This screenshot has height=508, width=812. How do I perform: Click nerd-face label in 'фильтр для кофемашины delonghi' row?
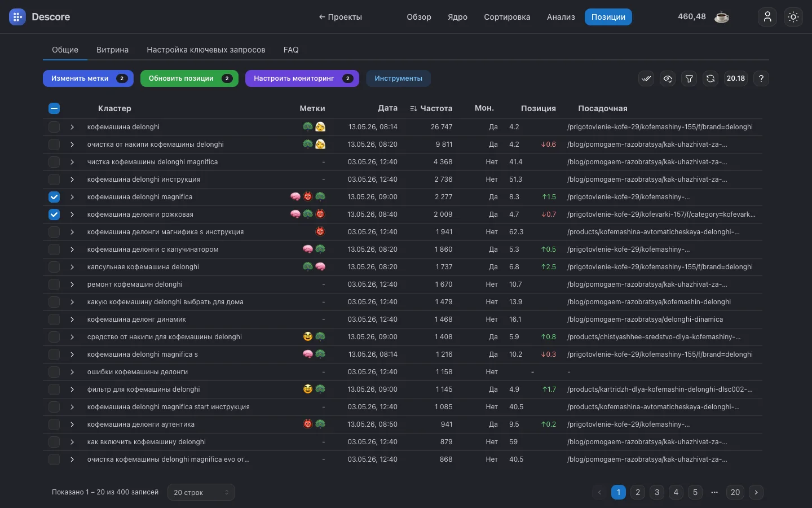[308, 389]
